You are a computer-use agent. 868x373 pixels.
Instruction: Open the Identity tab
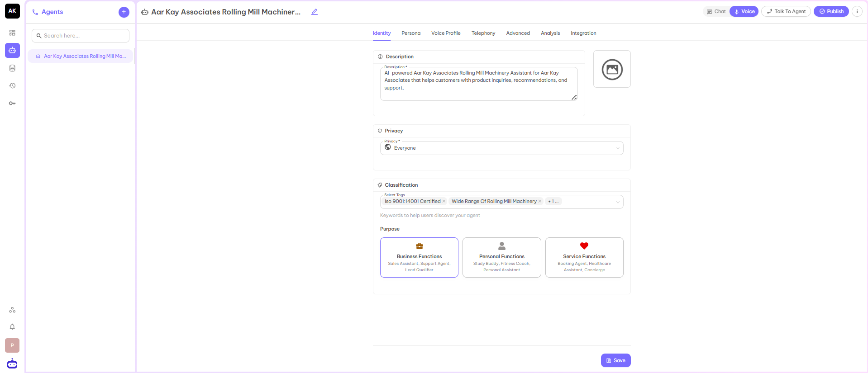[x=382, y=33]
